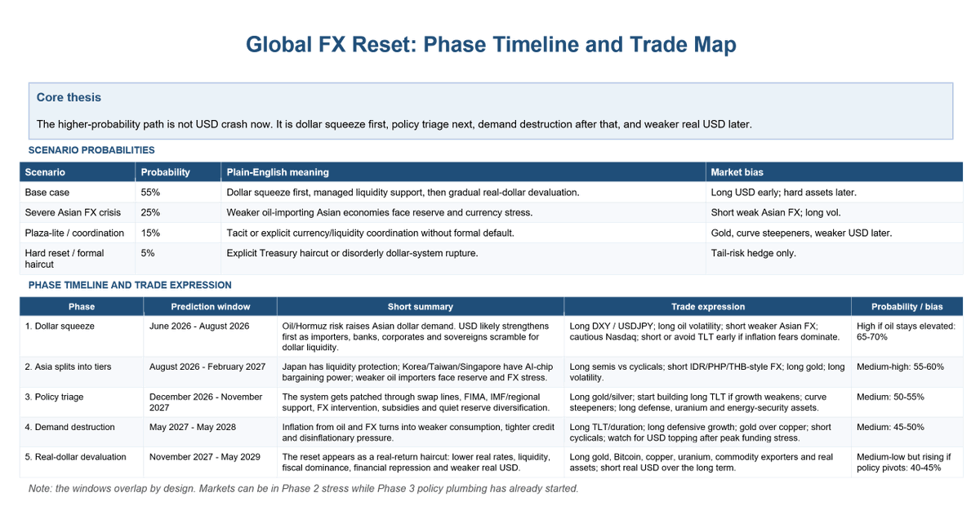This screenshot has width=980, height=524.
Task: Click the footnote 'Note: the windows overlap by design'
Action: (x=304, y=489)
